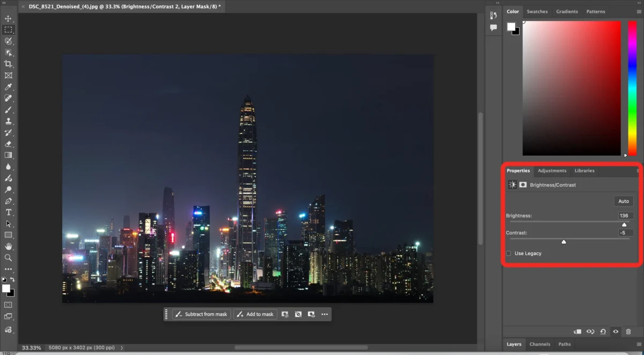Select the Zoom tool
This screenshot has height=355, width=644.
8,258
